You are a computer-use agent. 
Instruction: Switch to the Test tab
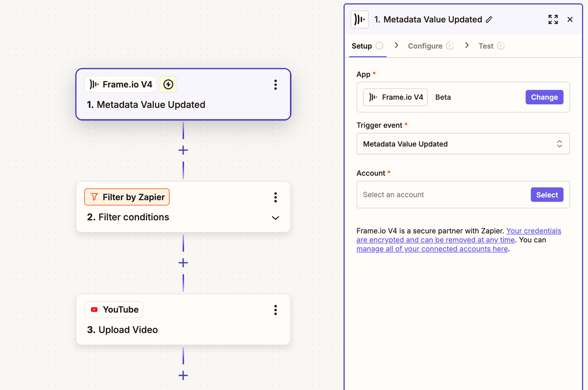tap(486, 46)
